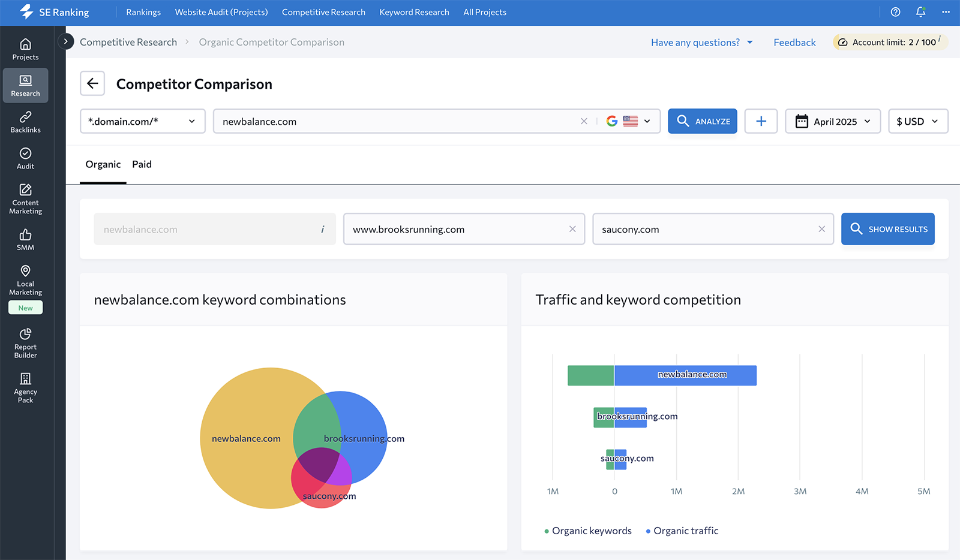960x560 pixels.
Task: Click the brooksrunning.com bar in the chart
Action: 620,417
